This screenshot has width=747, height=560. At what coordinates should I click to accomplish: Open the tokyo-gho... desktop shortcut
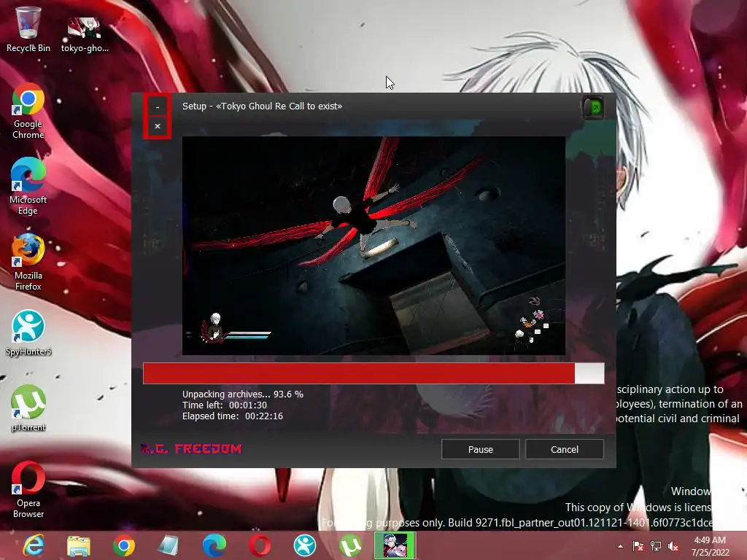(x=85, y=34)
